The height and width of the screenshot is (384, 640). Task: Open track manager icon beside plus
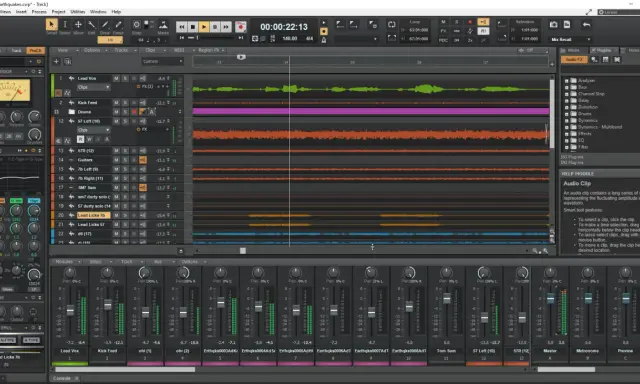68,61
